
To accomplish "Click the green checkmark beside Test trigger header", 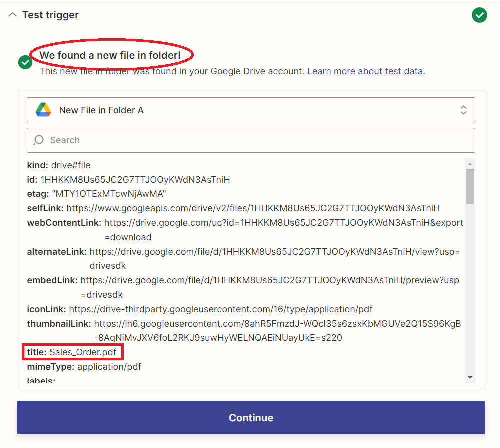I will (x=479, y=15).
